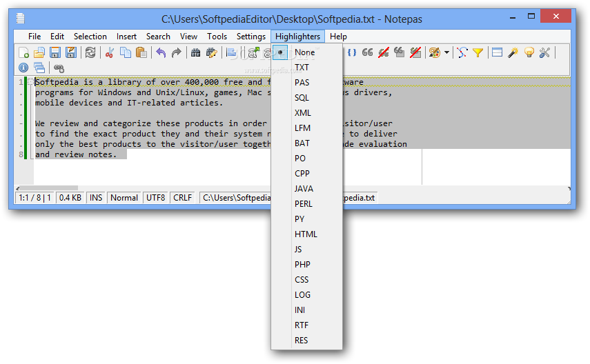Choose JAVA from the Highlighters menu

pos(306,189)
